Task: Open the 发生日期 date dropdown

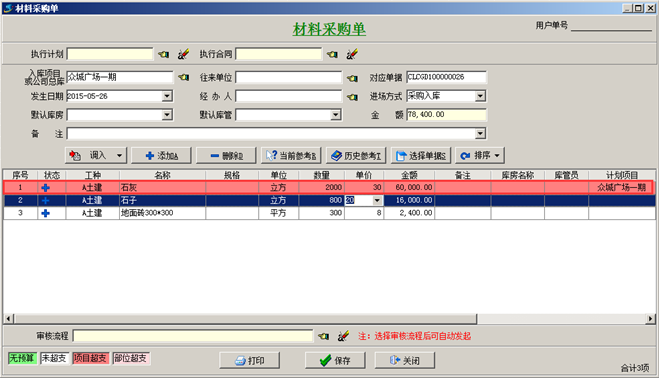Action: pyautogui.click(x=167, y=96)
